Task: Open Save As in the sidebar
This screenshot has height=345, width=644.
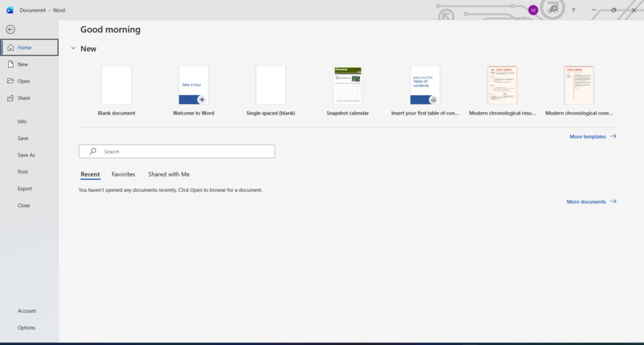Action: 27,155
